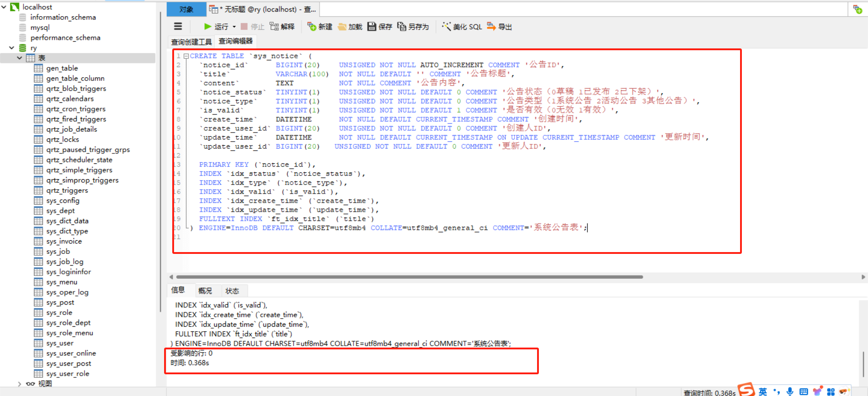The image size is (868, 396).
Task: Toggle the IME punctuation mode icon
Action: [777, 392]
